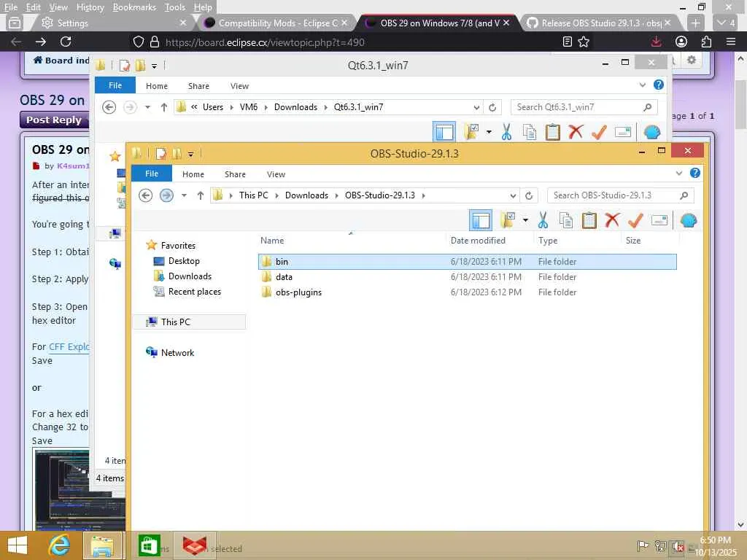Open the View ribbon tab in Qt6.3.1_win7 window
Image resolution: width=747 pixels, height=560 pixels.
pos(239,86)
